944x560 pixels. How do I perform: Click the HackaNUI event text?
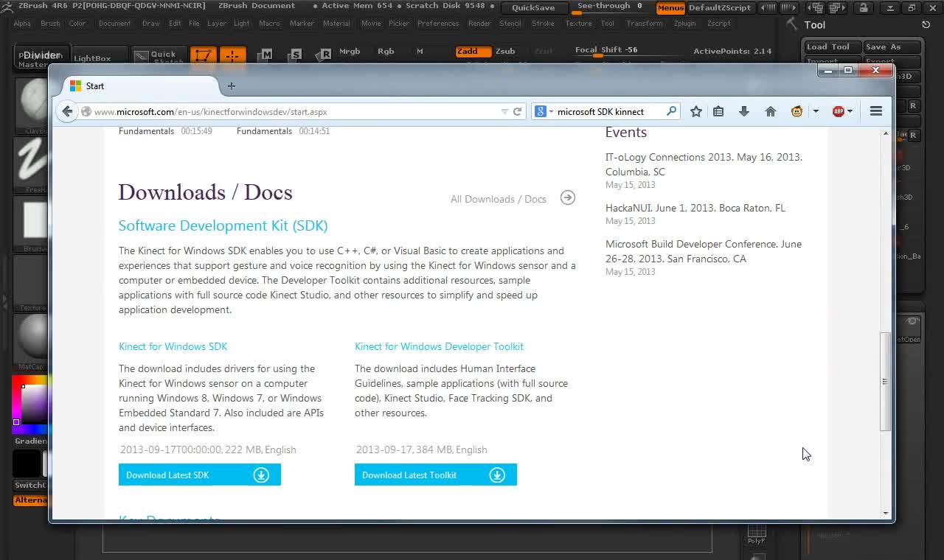(x=695, y=208)
